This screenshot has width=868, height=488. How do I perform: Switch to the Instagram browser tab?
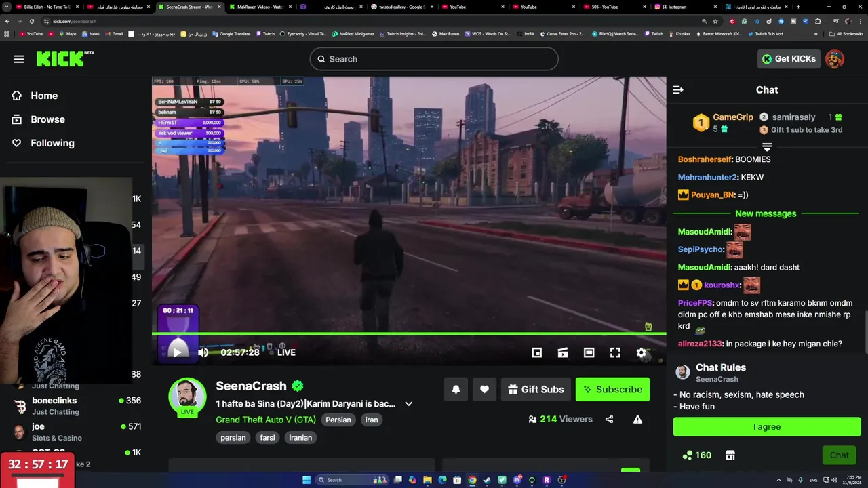coord(685,7)
